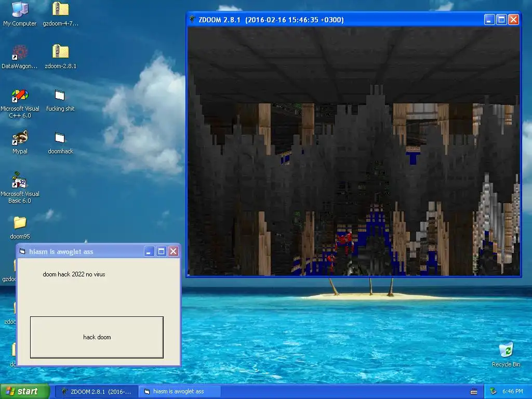Click the network tray icon near the clock
This screenshot has height=399, width=532.
click(x=494, y=392)
